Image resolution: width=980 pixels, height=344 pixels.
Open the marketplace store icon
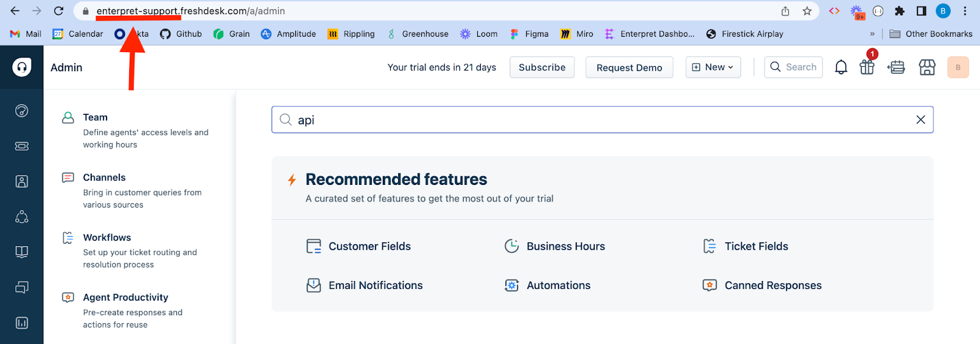click(x=927, y=67)
